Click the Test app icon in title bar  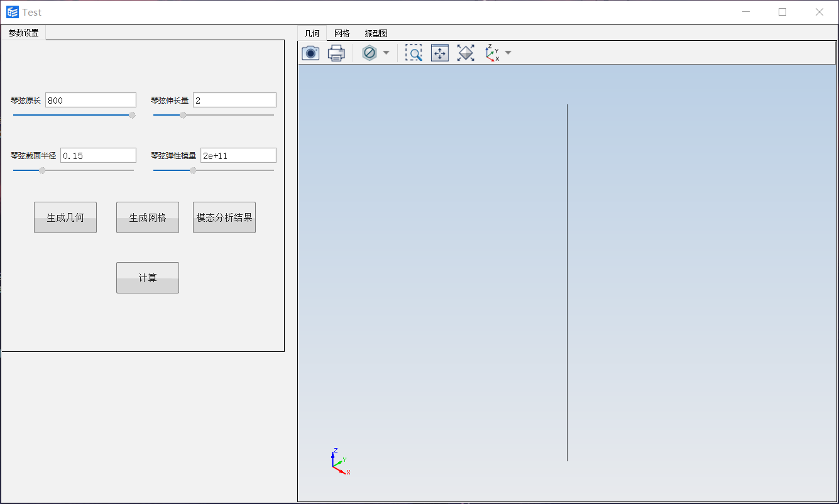coord(13,12)
